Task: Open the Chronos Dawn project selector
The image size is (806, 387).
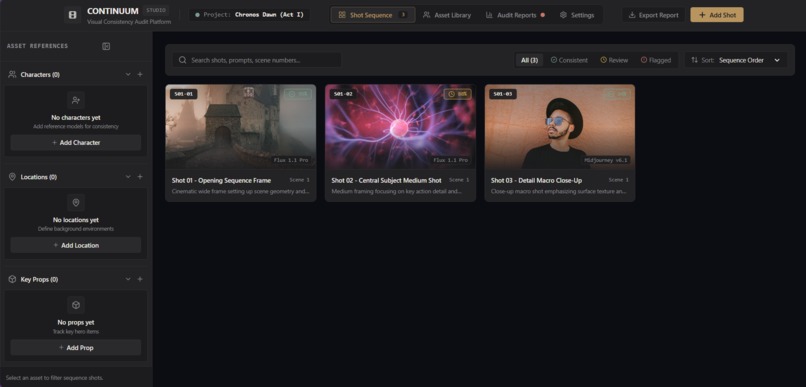Action: 249,15
